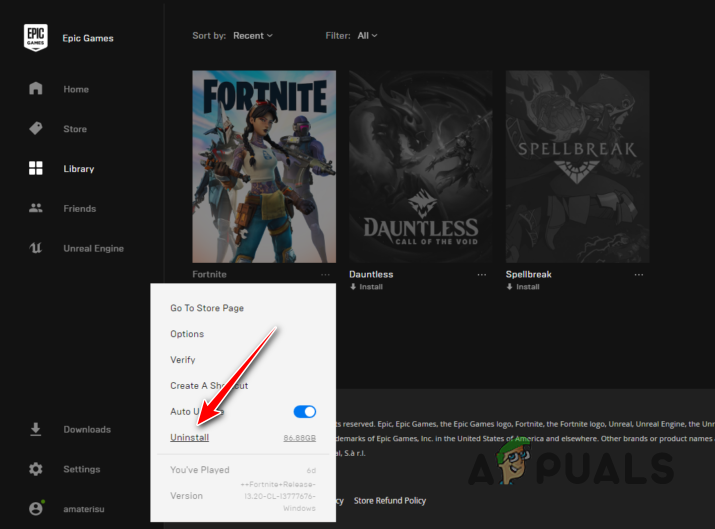Click the Dauntless game title text

click(371, 274)
